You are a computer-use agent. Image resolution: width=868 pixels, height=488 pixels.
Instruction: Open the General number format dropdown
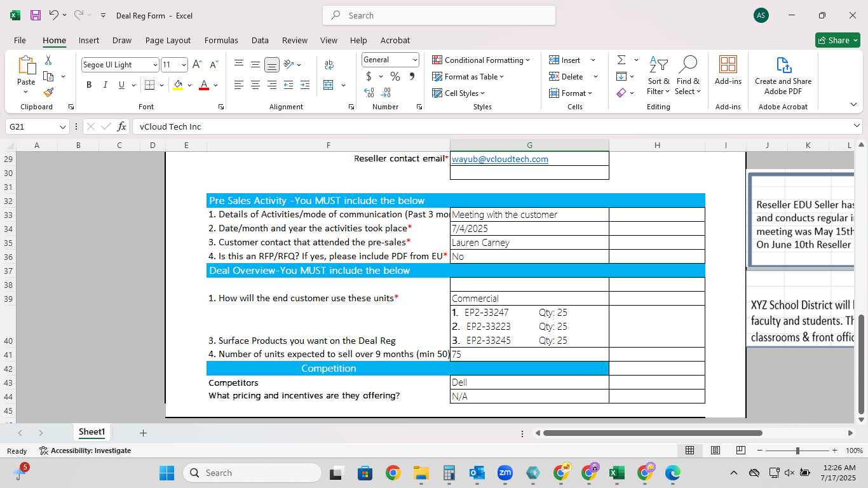(x=415, y=60)
